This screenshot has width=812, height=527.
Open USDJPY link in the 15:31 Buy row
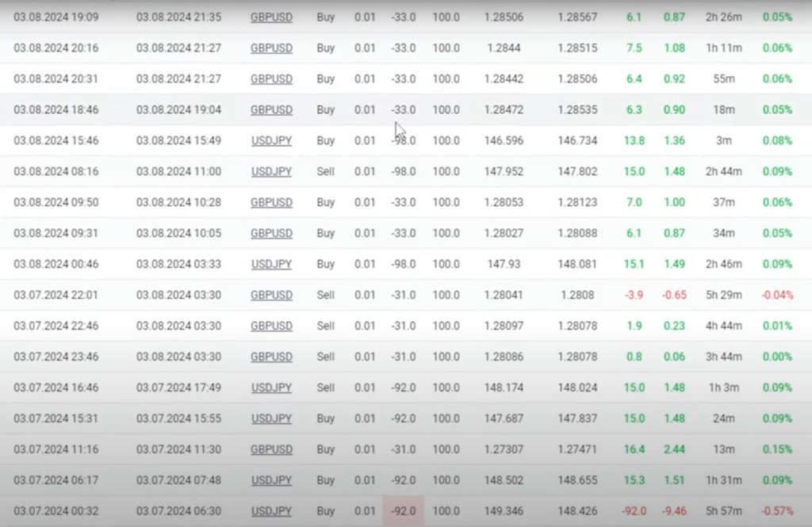pos(271,418)
